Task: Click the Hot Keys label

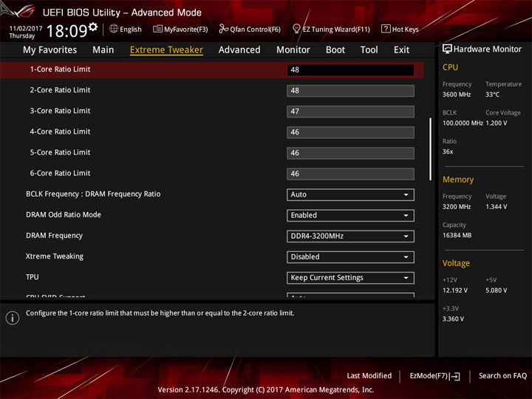Action: click(x=405, y=29)
